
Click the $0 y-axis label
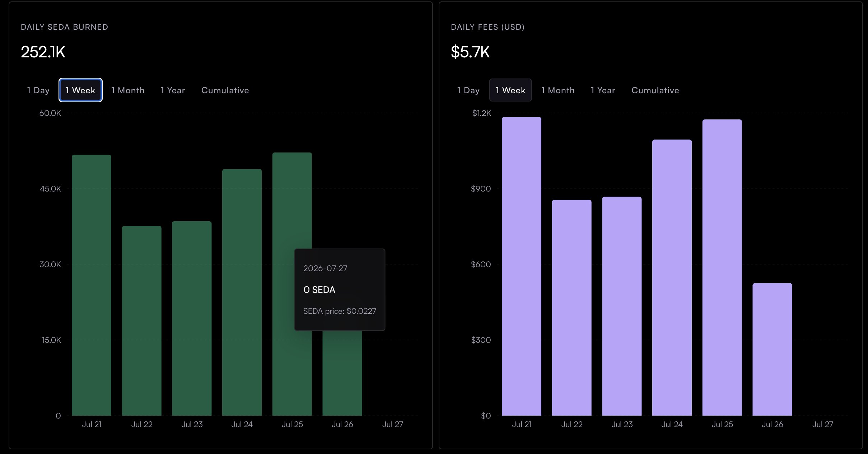coord(486,416)
